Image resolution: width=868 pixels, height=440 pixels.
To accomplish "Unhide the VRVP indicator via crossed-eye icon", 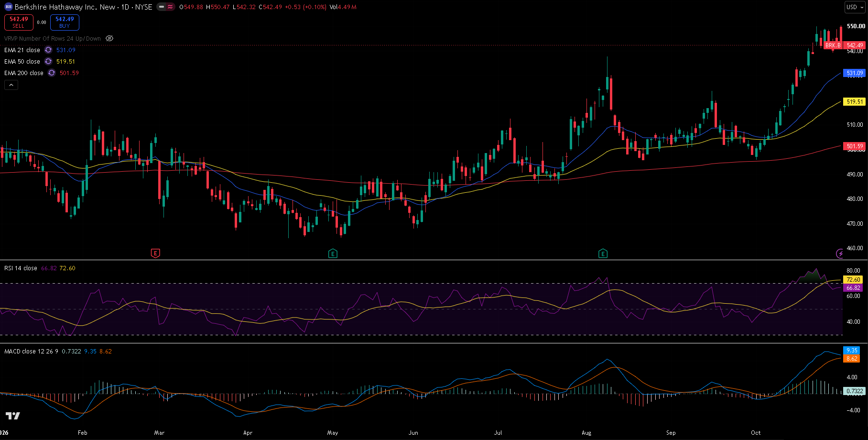I will pyautogui.click(x=109, y=38).
